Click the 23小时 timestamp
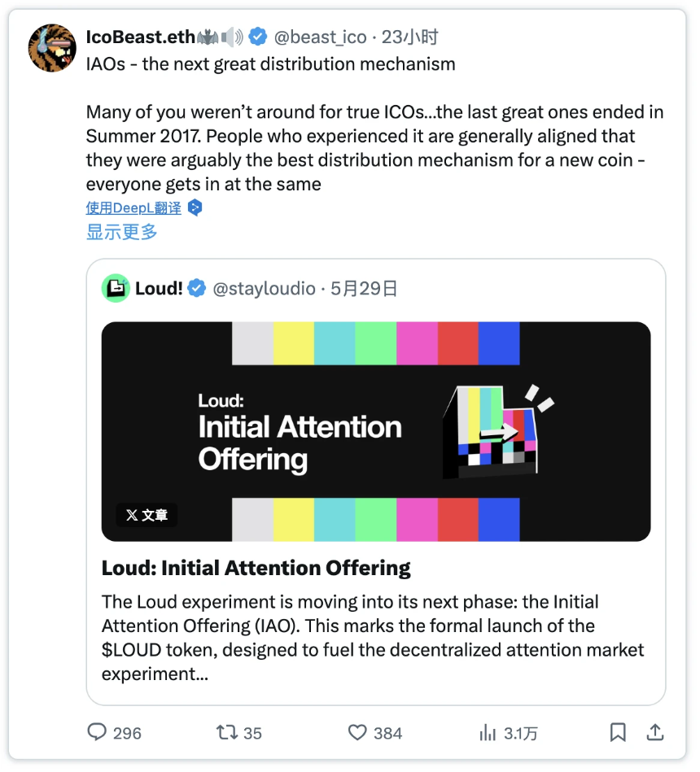700x772 pixels. click(x=409, y=36)
